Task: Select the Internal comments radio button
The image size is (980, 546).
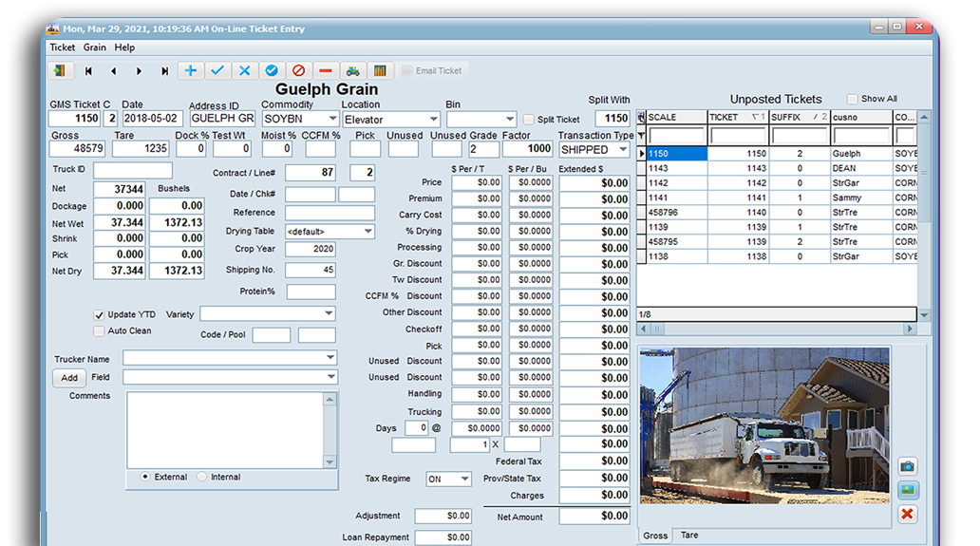Action: pyautogui.click(x=202, y=477)
